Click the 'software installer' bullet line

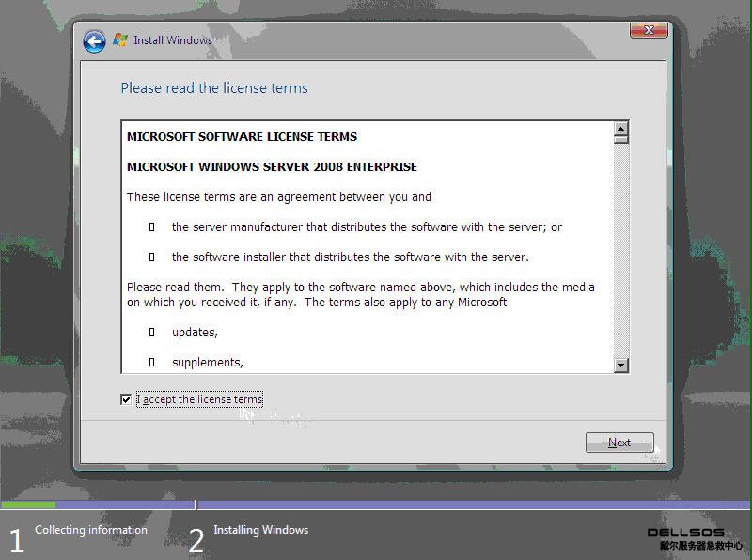click(350, 257)
